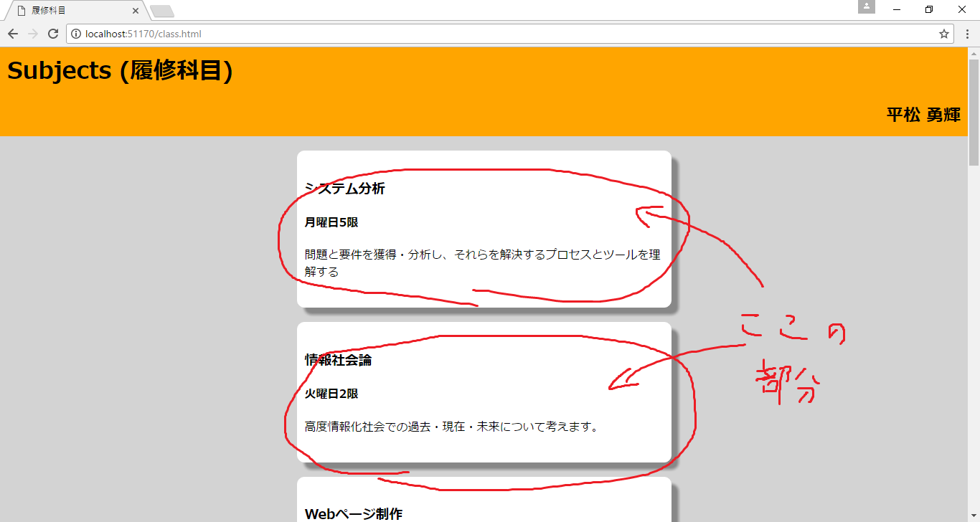980x522 pixels.
Task: Open a new browser tab
Action: pos(161,11)
